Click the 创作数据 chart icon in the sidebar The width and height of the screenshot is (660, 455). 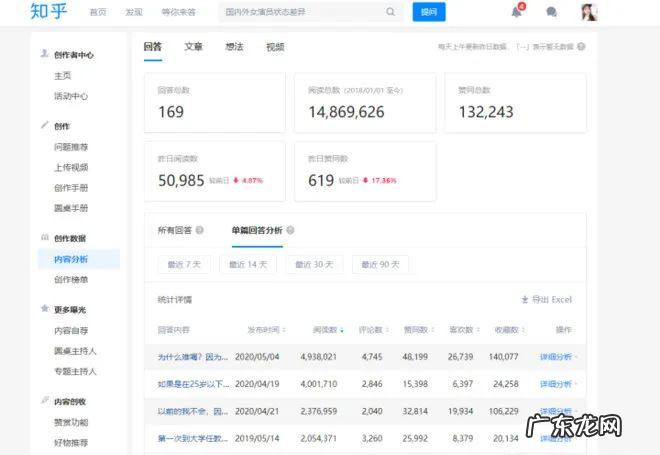tap(44, 237)
